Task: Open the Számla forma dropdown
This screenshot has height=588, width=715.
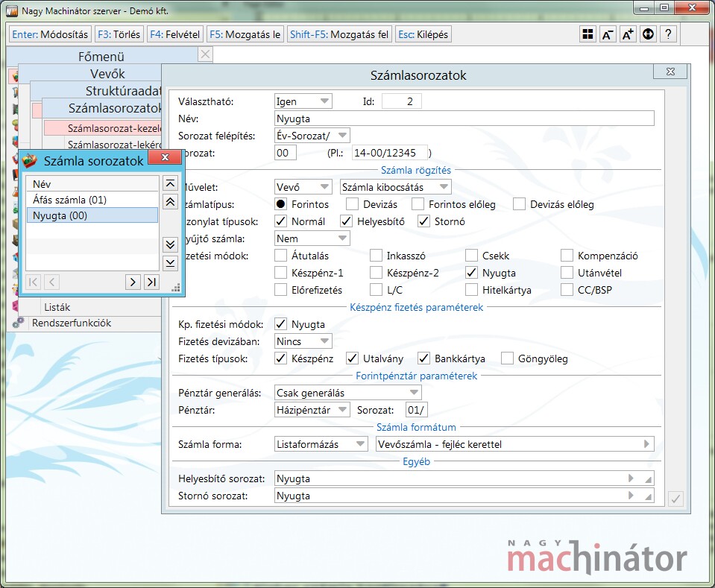Action: click(x=321, y=444)
